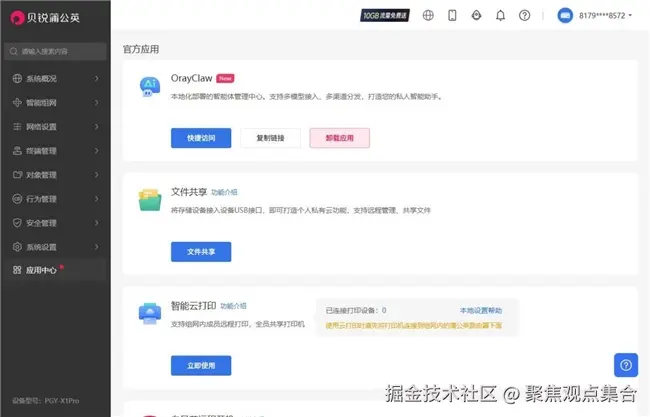The width and height of the screenshot is (650, 417).
Task: Click the 设备型号: PGY-X1Pro text
Action: tap(46, 401)
